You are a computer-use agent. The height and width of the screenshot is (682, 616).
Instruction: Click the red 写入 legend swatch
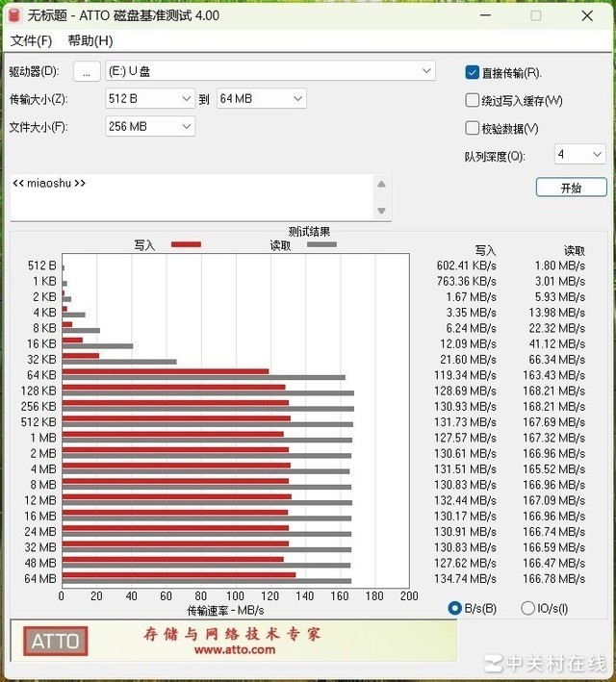click(186, 244)
